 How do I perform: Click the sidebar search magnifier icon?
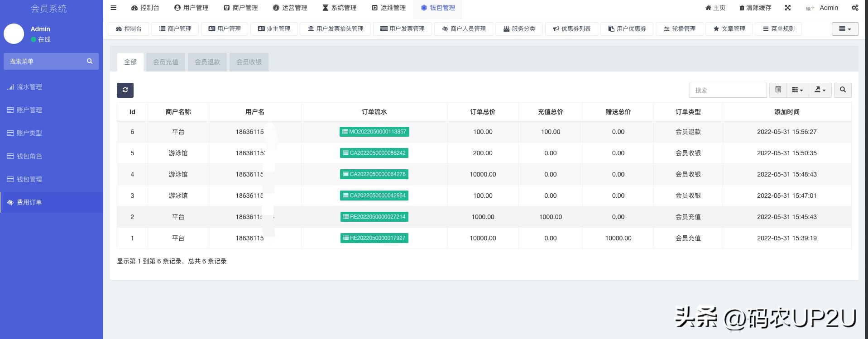point(90,61)
